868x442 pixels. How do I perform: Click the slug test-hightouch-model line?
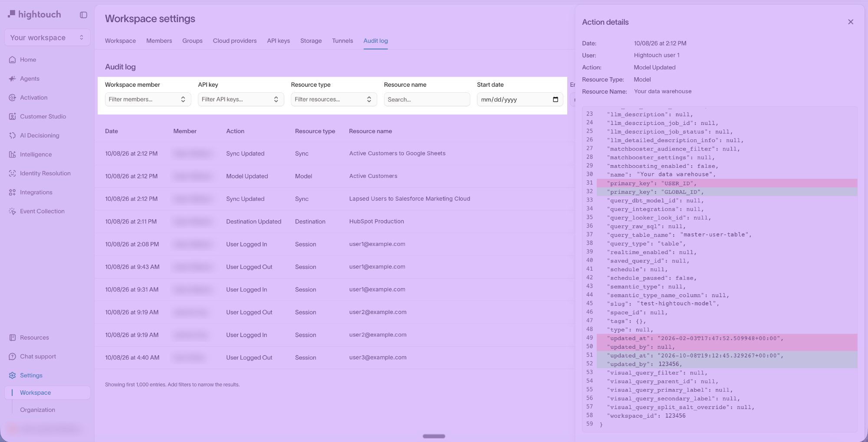(x=663, y=304)
